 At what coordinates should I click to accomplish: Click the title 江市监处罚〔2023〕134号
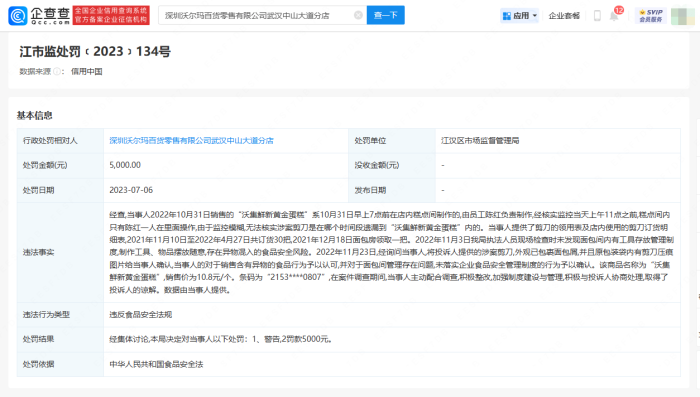tap(95, 51)
